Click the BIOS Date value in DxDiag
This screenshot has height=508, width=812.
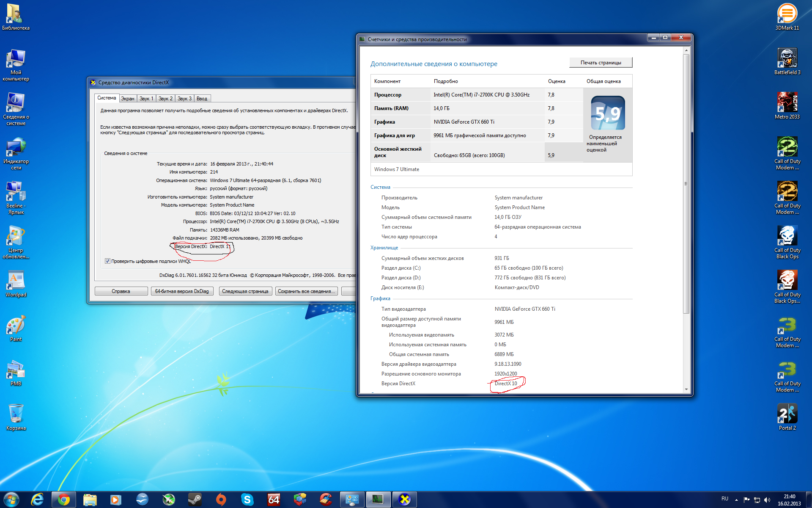pyautogui.click(x=252, y=213)
